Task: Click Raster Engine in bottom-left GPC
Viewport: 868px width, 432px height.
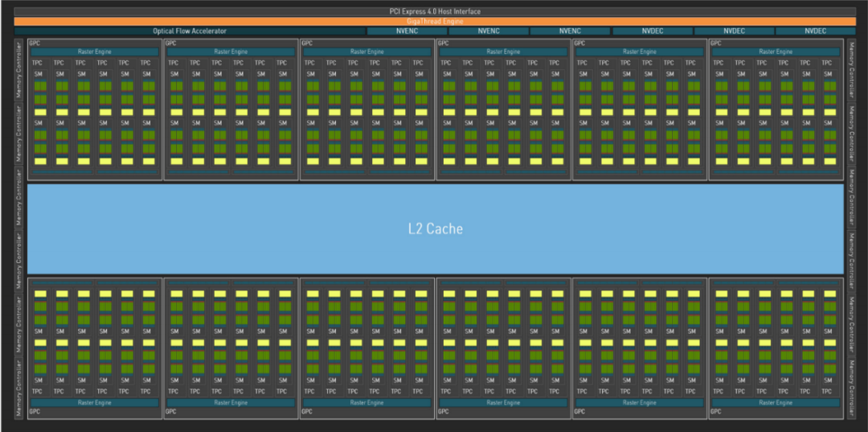Action: pyautogui.click(x=93, y=402)
